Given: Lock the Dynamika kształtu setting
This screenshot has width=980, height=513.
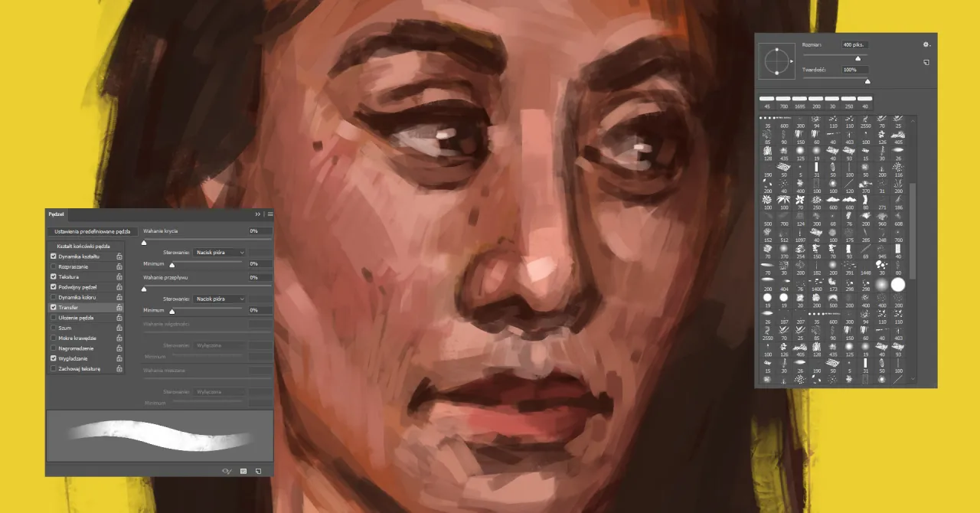Looking at the screenshot, I should click(x=119, y=257).
